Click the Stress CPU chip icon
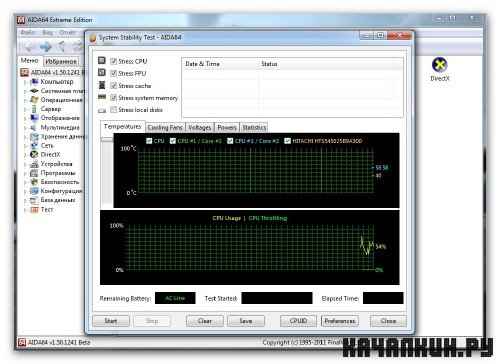 (x=102, y=61)
